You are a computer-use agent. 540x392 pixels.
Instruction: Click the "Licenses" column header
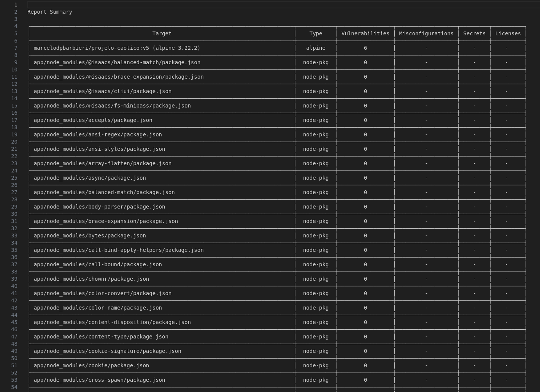click(508, 33)
